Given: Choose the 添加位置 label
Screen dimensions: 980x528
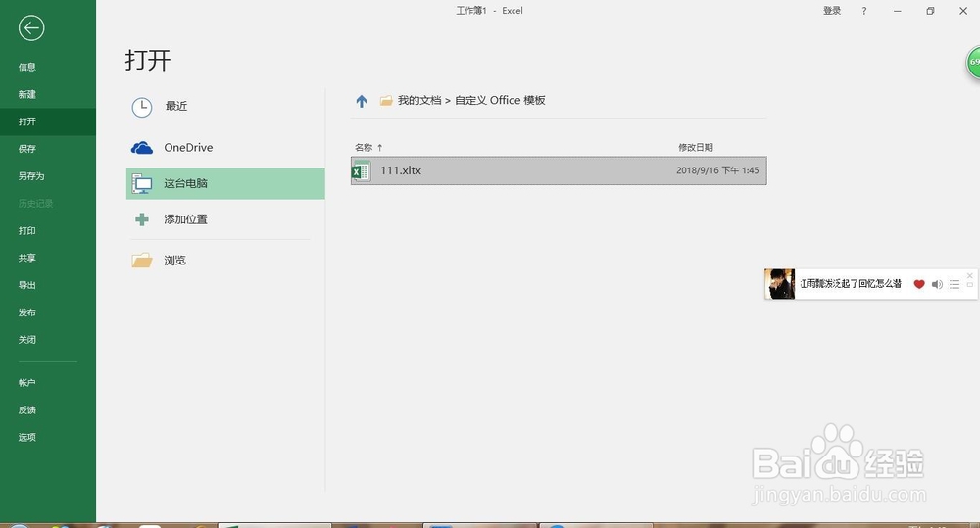Looking at the screenshot, I should tap(185, 219).
